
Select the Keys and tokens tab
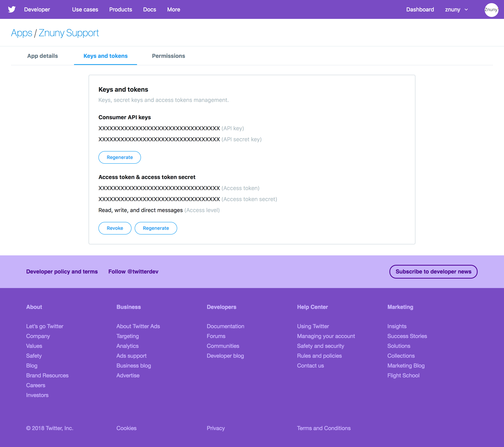[106, 56]
